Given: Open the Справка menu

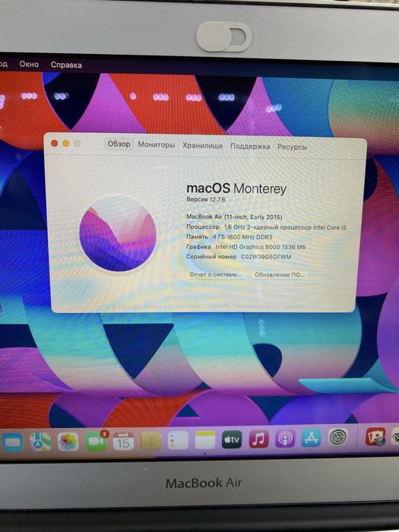Looking at the screenshot, I should point(66,65).
